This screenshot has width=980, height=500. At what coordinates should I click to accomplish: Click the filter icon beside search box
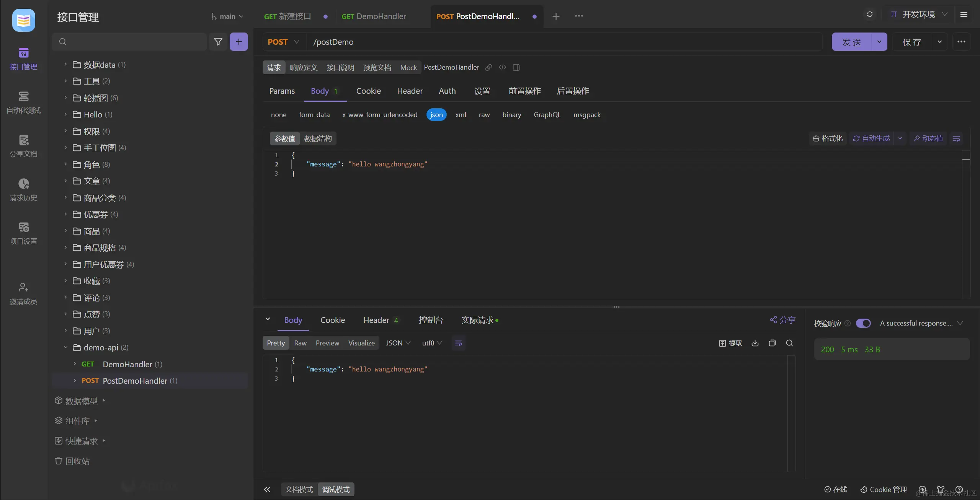click(x=218, y=42)
